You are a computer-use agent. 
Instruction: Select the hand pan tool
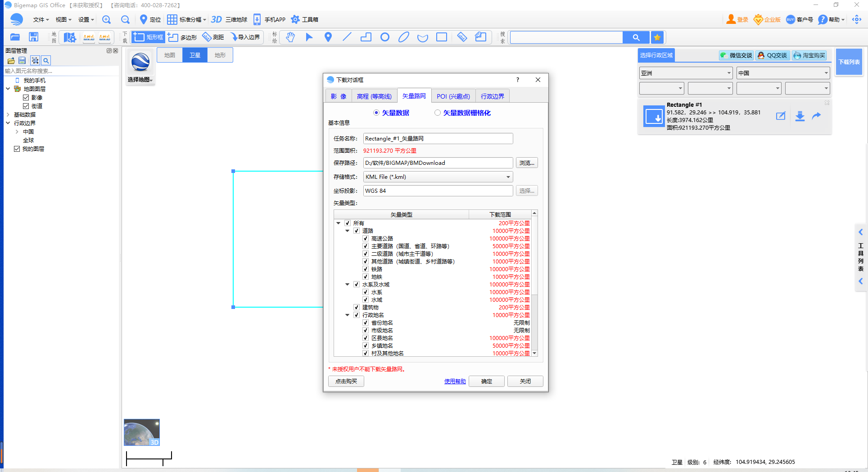point(290,37)
